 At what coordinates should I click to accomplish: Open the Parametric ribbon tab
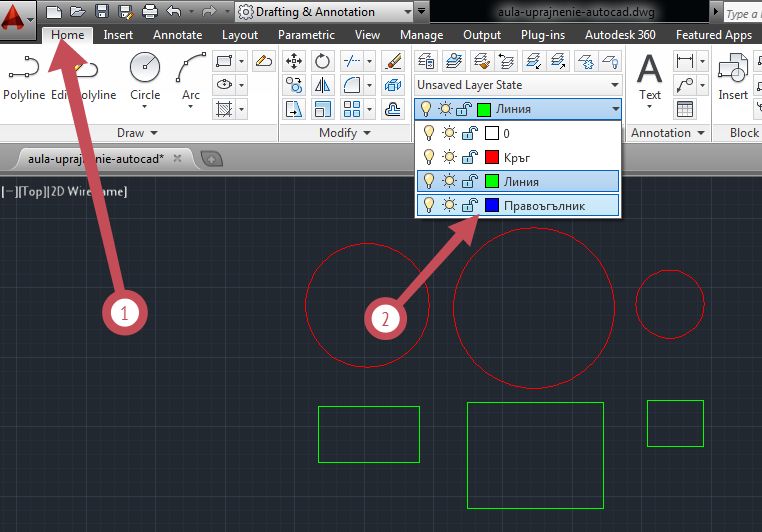click(306, 35)
